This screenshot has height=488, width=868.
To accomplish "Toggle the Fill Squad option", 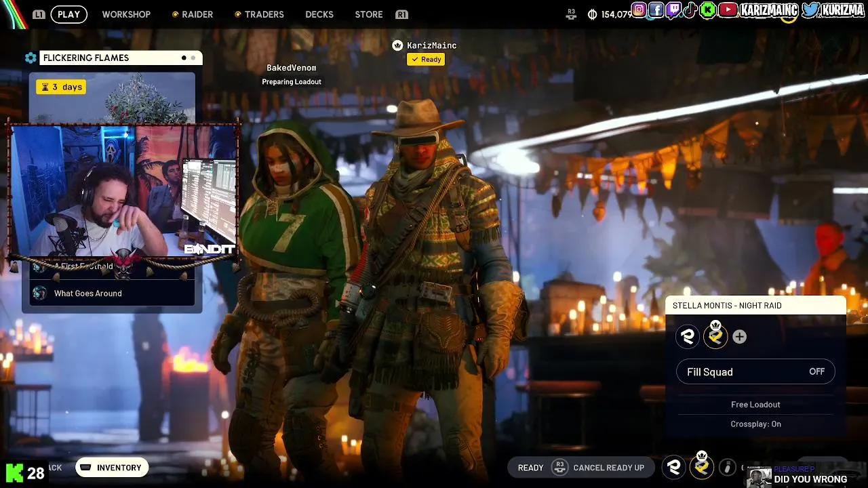I will tap(755, 371).
